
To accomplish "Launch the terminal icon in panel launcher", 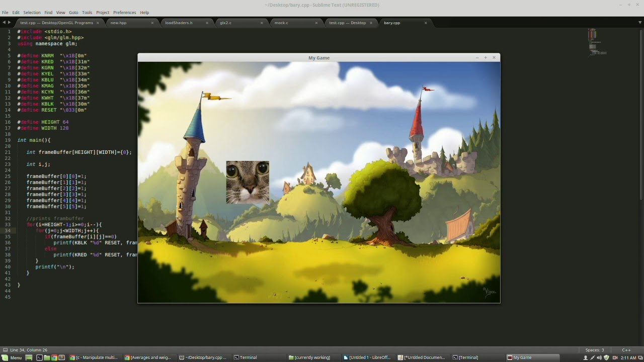I will [x=39, y=357].
